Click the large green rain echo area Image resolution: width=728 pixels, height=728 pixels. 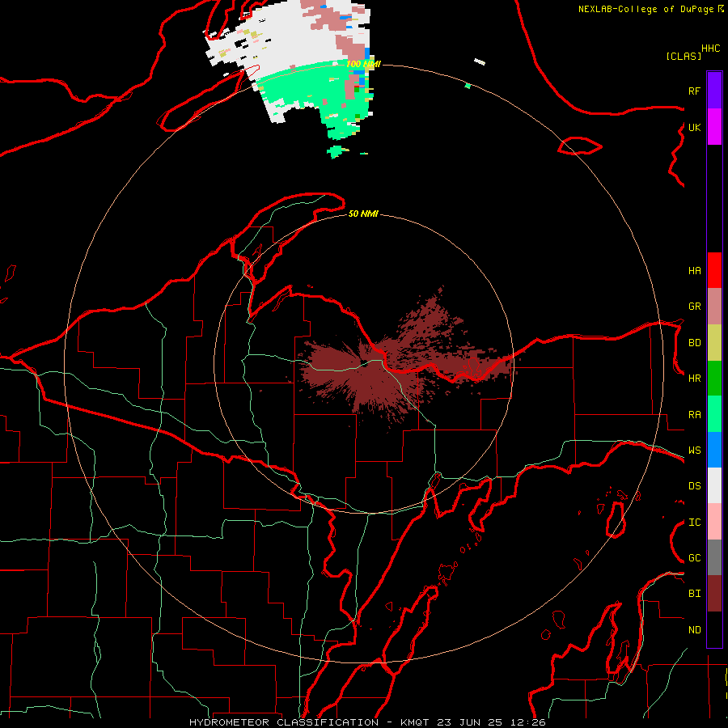(x=307, y=88)
